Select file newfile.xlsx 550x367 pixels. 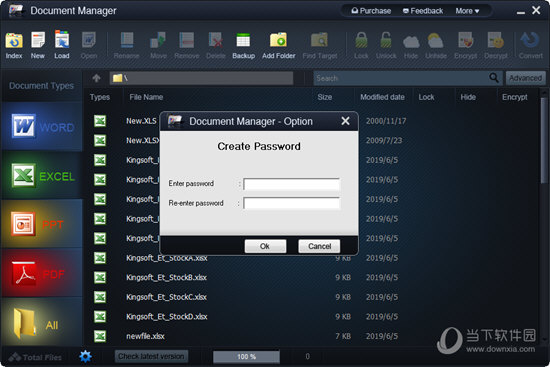(145, 336)
